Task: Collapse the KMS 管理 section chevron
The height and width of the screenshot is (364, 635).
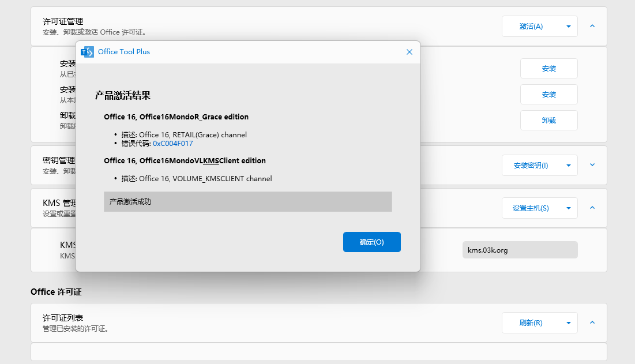Action: (592, 208)
